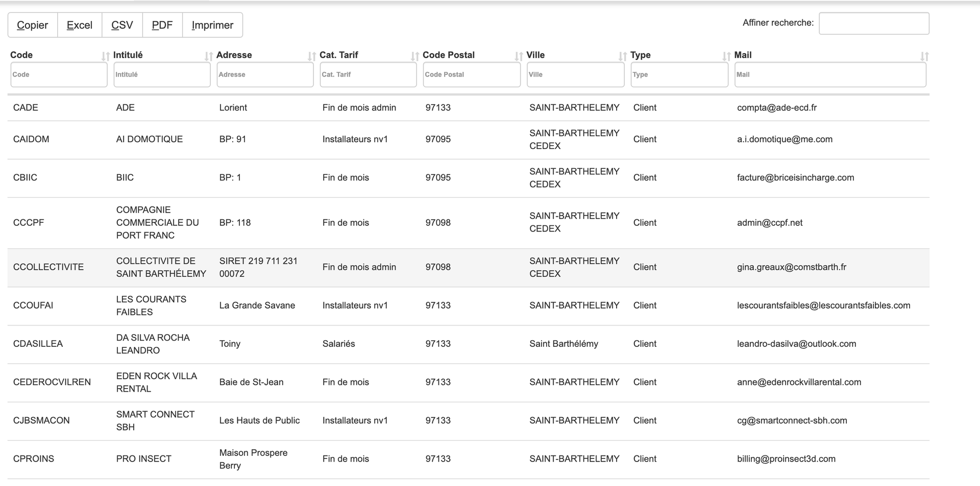
Task: Click the SMART CONNECT SBH cell
Action: click(x=156, y=420)
